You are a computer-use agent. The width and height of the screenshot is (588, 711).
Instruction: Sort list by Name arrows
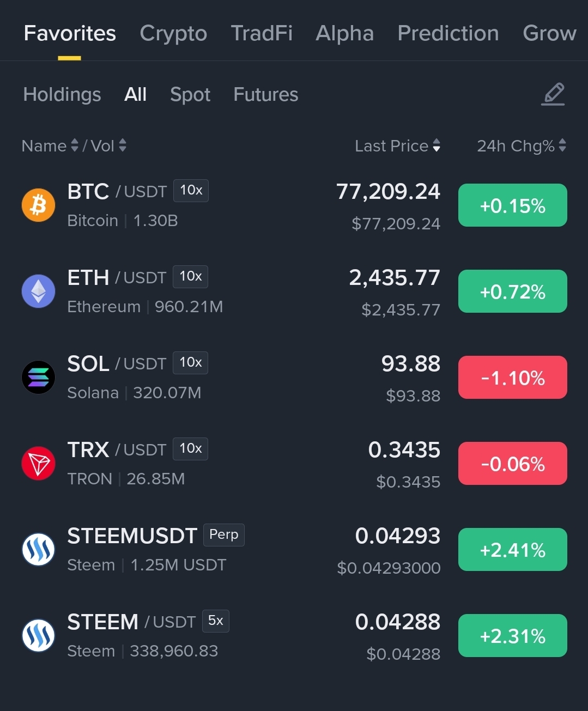[x=75, y=145]
